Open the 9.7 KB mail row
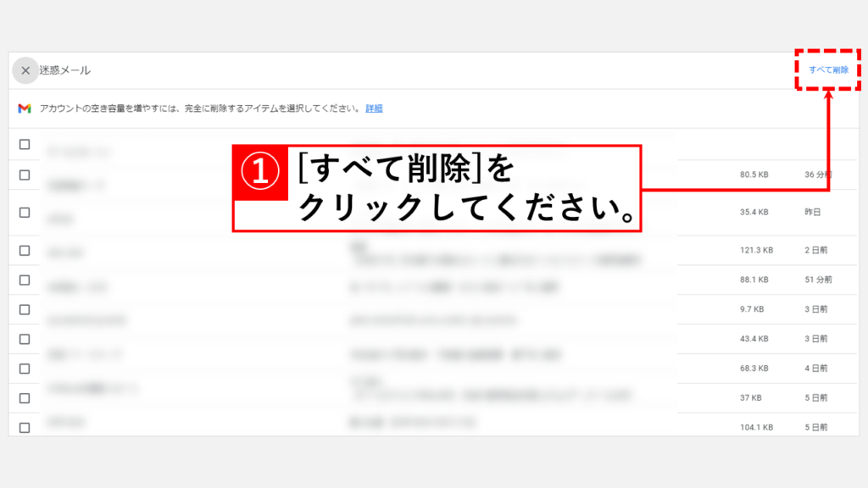Viewport: 868px width, 488px height. tap(433, 309)
